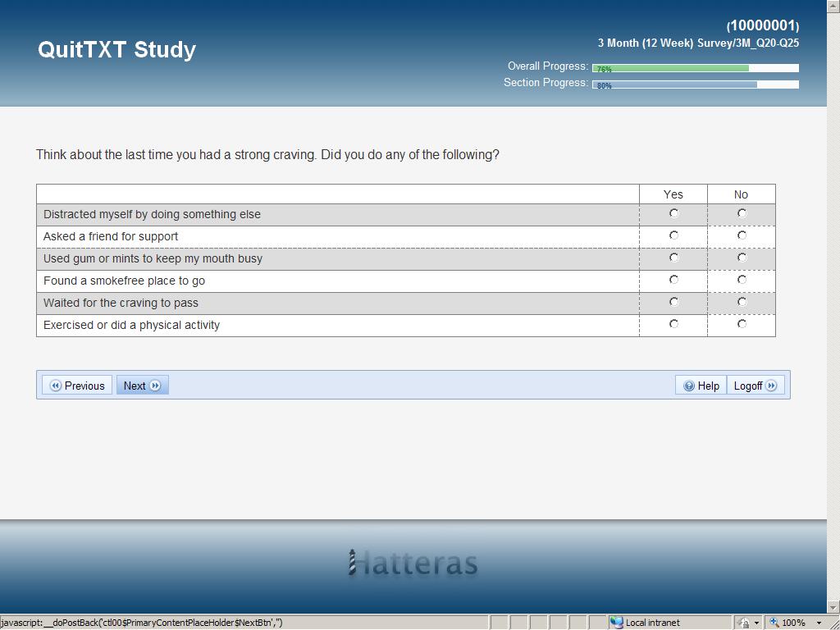The height and width of the screenshot is (630, 840).
Task: Log off from the QuitTXT Study
Action: [x=755, y=386]
